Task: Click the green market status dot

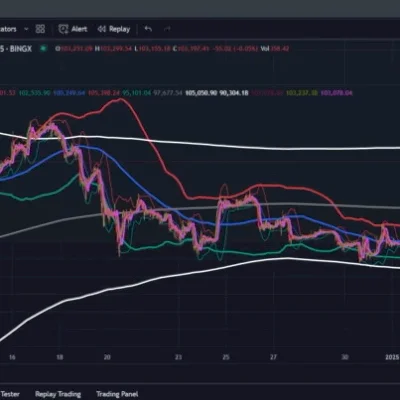Action: tap(43, 48)
